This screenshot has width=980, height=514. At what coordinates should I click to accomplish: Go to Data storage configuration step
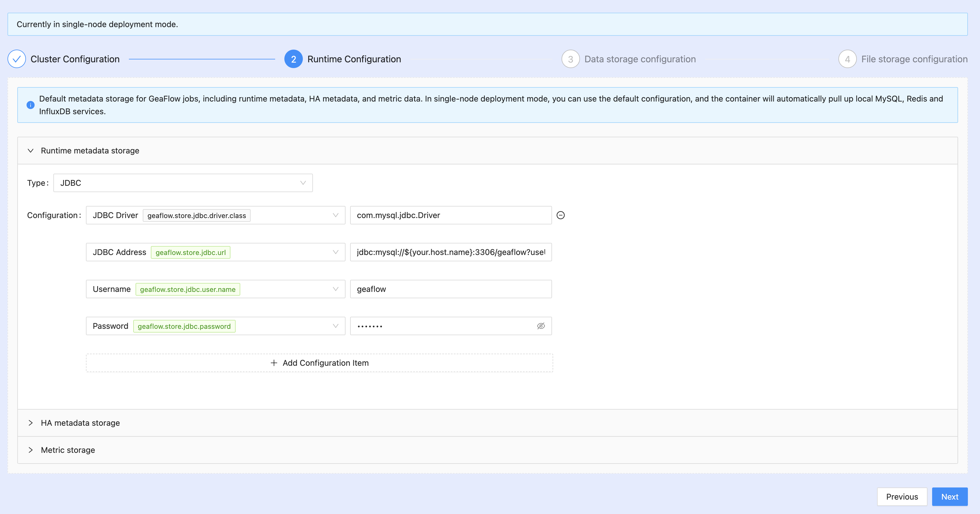point(640,59)
